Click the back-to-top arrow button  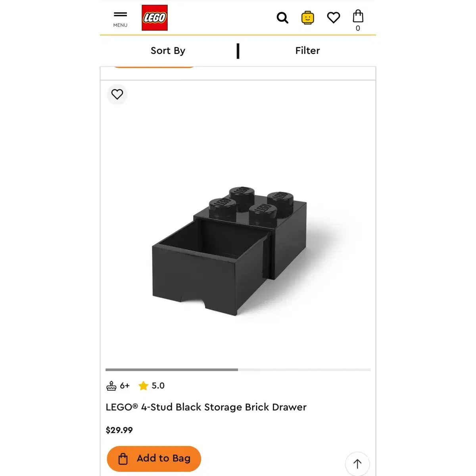pyautogui.click(x=357, y=464)
